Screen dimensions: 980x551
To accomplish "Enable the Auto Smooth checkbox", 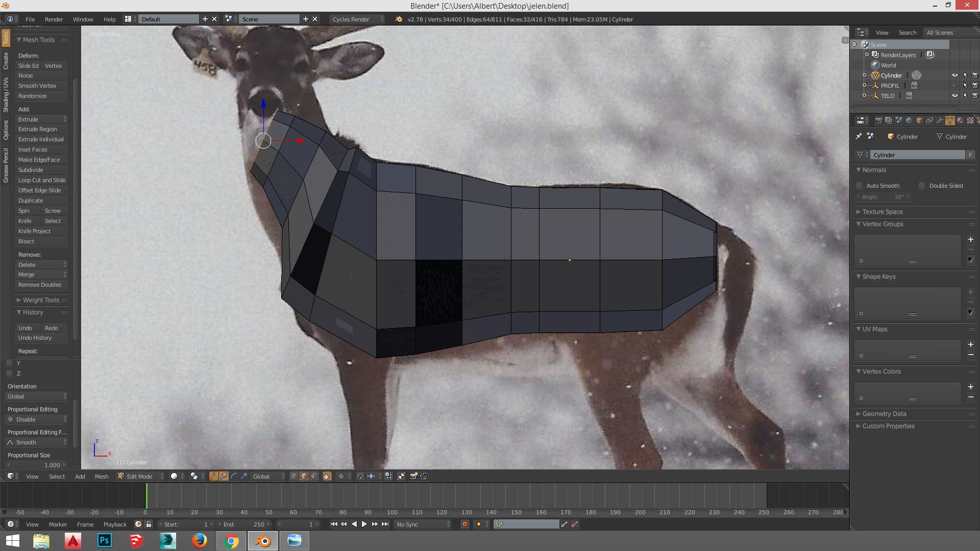I will point(860,186).
